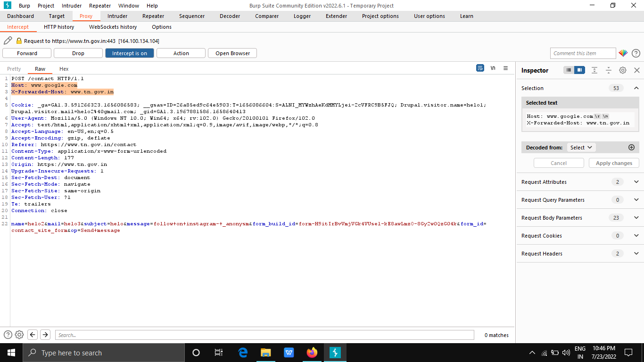This screenshot has height=362, width=644.
Task: Switch Inspector to left docked layout
Action: pyautogui.click(x=569, y=70)
